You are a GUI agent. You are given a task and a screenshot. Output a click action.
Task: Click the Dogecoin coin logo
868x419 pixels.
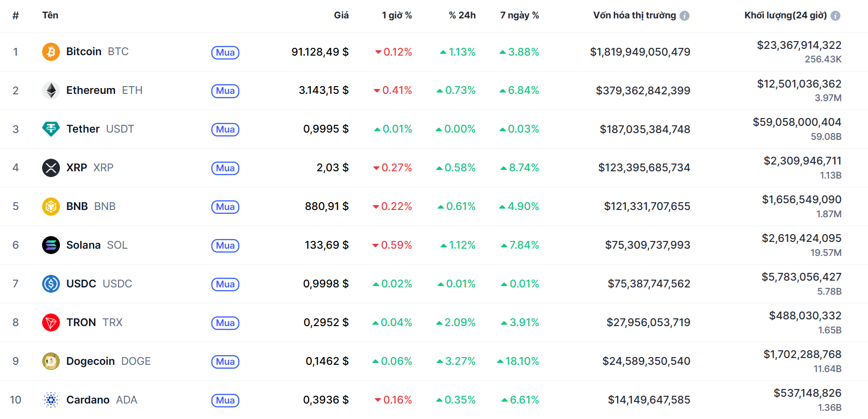(x=51, y=361)
